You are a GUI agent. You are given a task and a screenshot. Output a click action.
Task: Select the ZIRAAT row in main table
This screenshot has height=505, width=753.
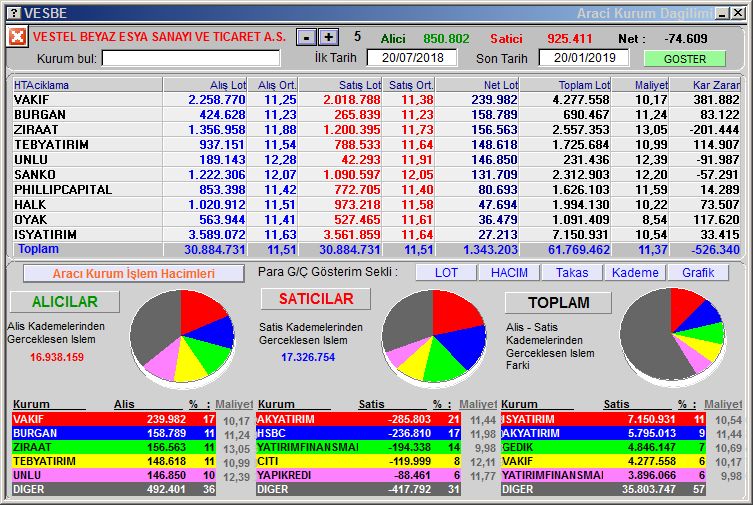(x=376, y=130)
